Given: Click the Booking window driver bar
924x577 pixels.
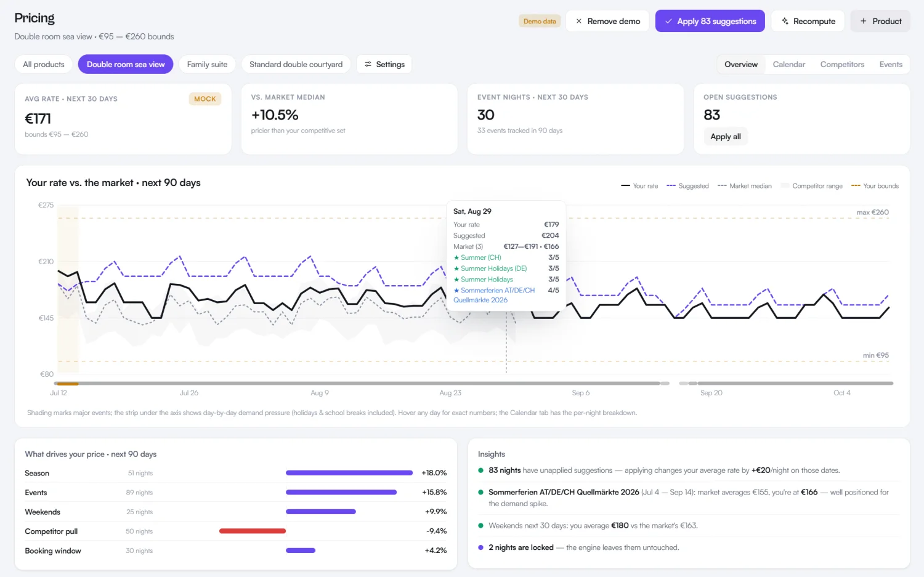Looking at the screenshot, I should 301,551.
